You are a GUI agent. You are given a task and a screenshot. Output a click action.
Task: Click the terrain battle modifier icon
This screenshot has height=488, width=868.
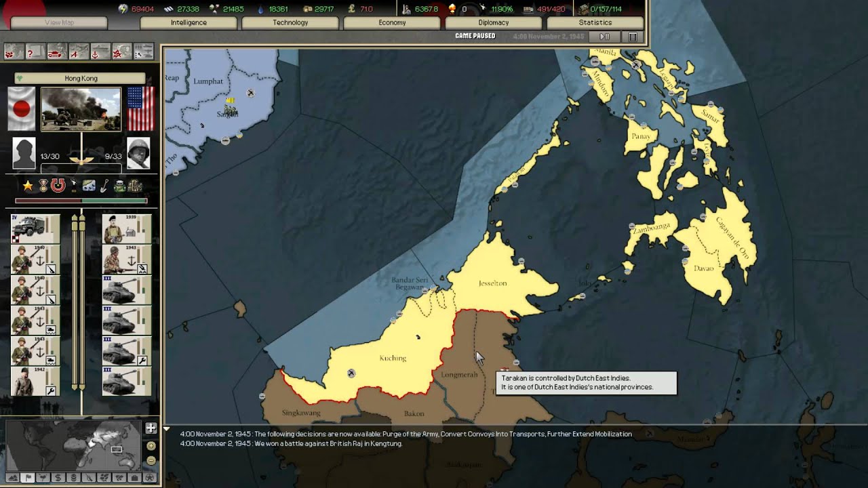click(x=89, y=186)
